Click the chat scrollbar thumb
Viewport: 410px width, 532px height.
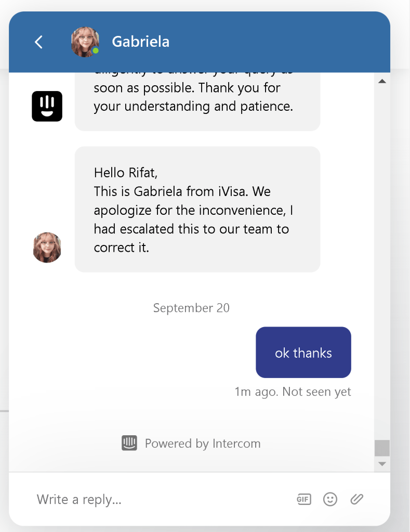coord(382,448)
